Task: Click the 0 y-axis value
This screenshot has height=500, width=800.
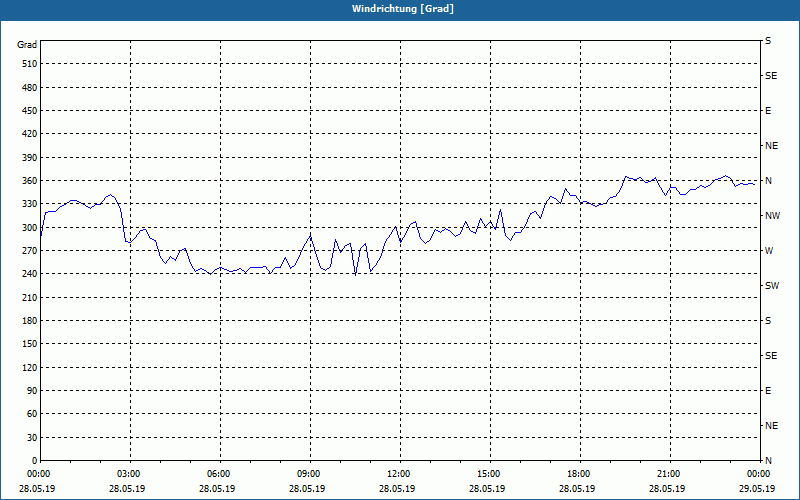Action: (34, 461)
